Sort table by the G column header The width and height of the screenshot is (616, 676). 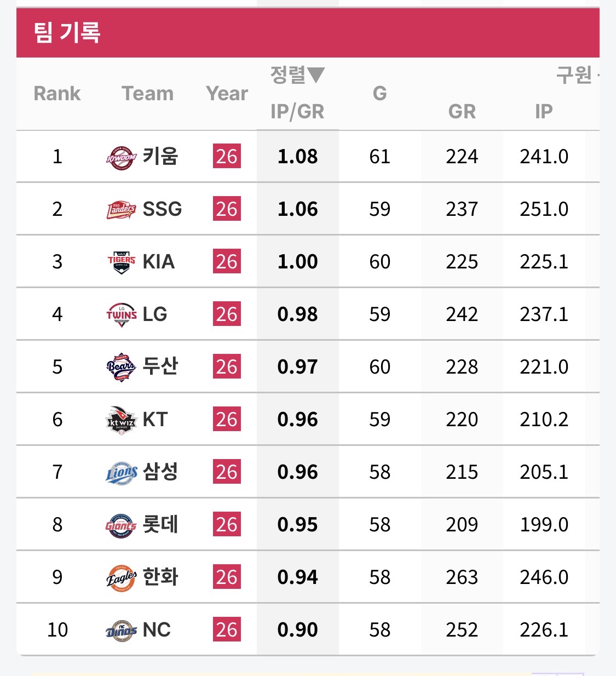click(379, 93)
